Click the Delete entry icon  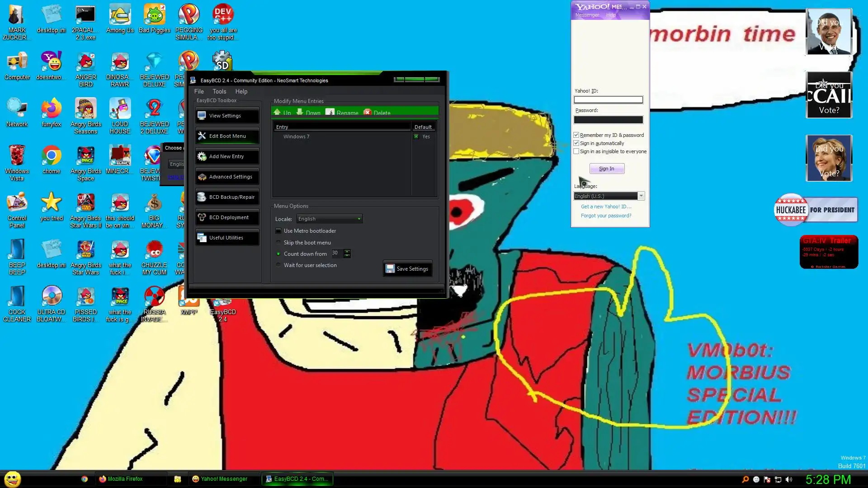coord(368,112)
